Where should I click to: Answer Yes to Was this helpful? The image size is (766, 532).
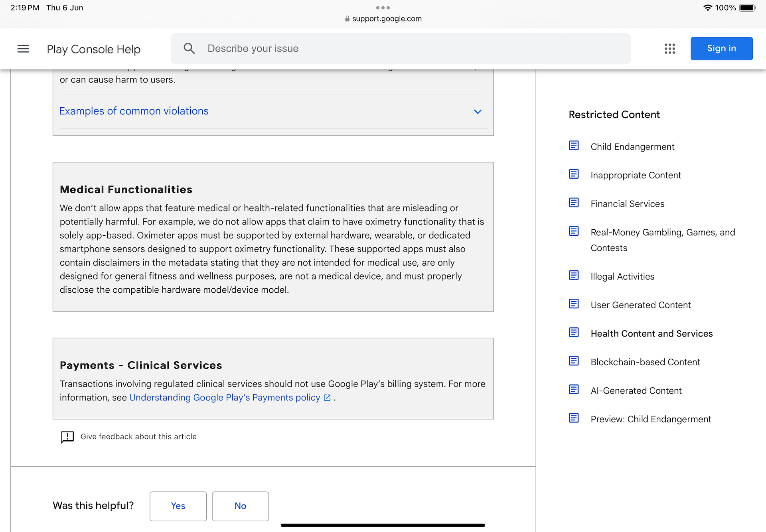click(x=178, y=506)
